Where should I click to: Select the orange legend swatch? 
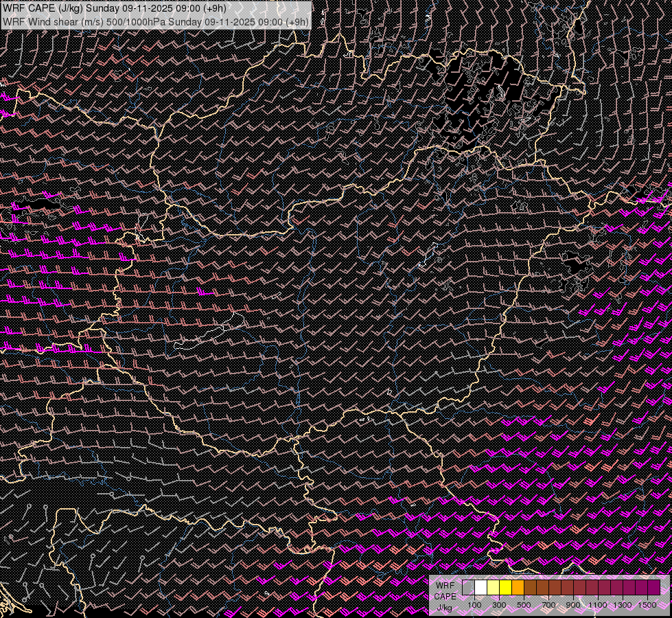tap(518, 587)
